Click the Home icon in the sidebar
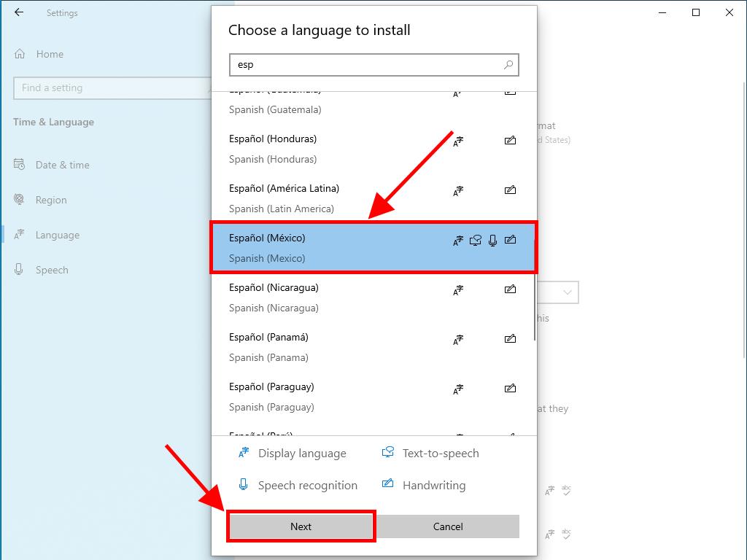This screenshot has height=560, width=747. coord(20,54)
